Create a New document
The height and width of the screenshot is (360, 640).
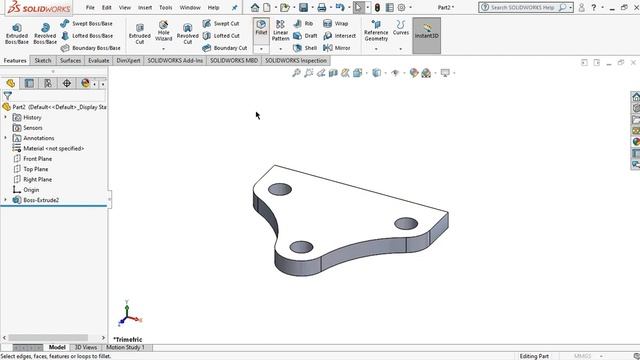click(x=267, y=7)
